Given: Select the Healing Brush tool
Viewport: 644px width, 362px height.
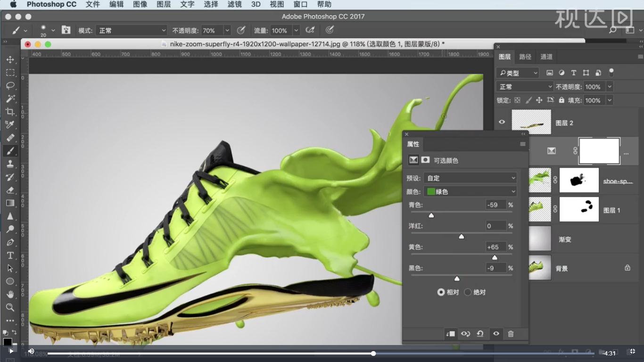Looking at the screenshot, I should pyautogui.click(x=10, y=138).
